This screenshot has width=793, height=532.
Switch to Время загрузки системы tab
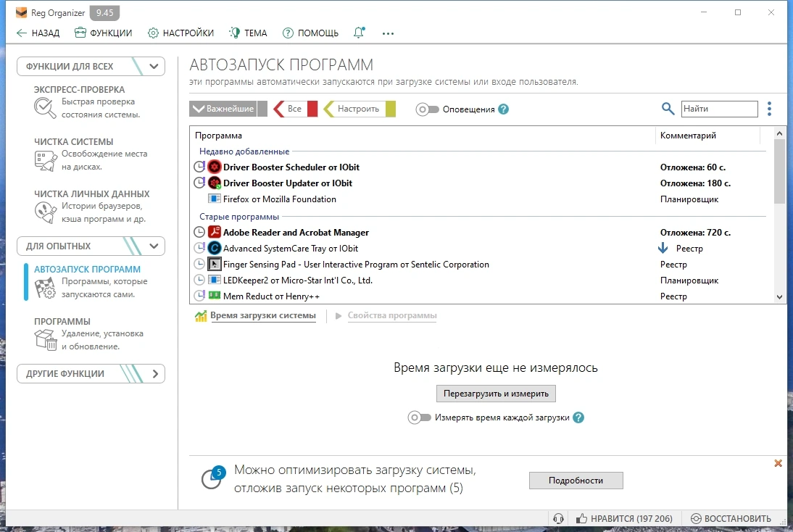[263, 315]
